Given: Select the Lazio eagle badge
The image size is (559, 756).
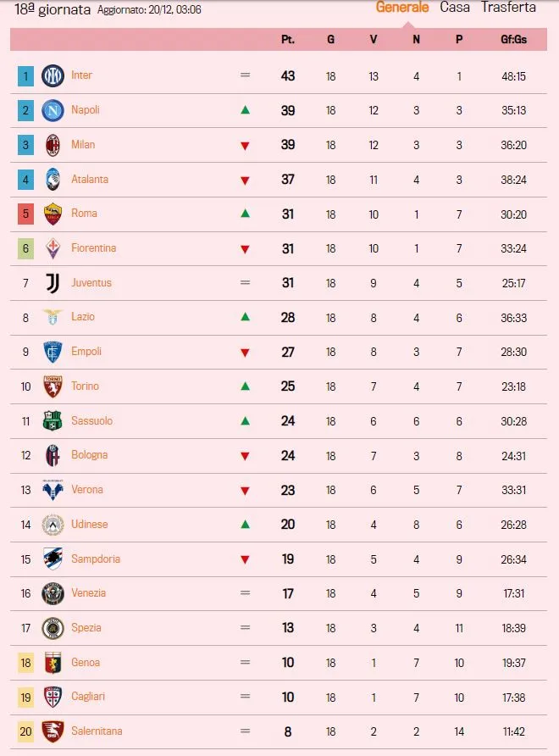Looking at the screenshot, I should 51,317.
